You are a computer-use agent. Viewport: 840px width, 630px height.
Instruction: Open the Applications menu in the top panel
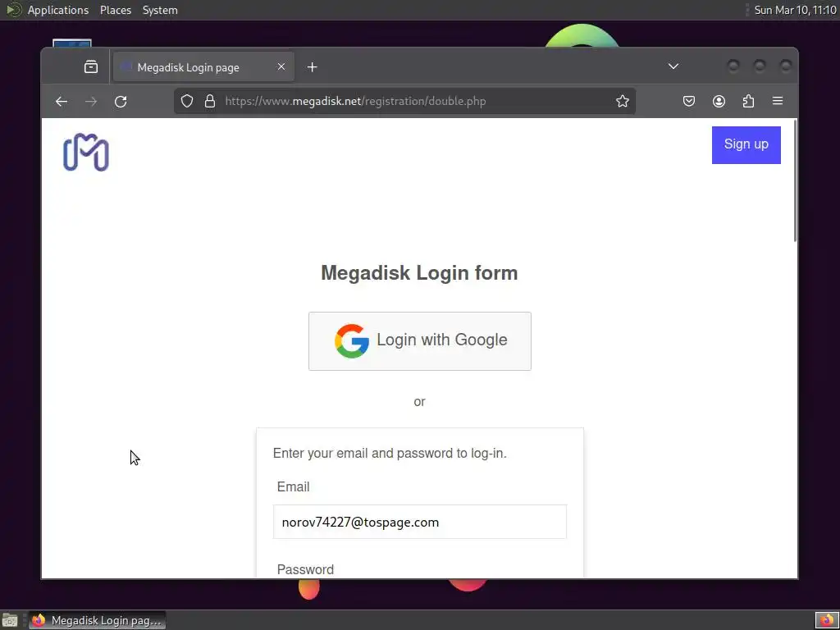[58, 10]
